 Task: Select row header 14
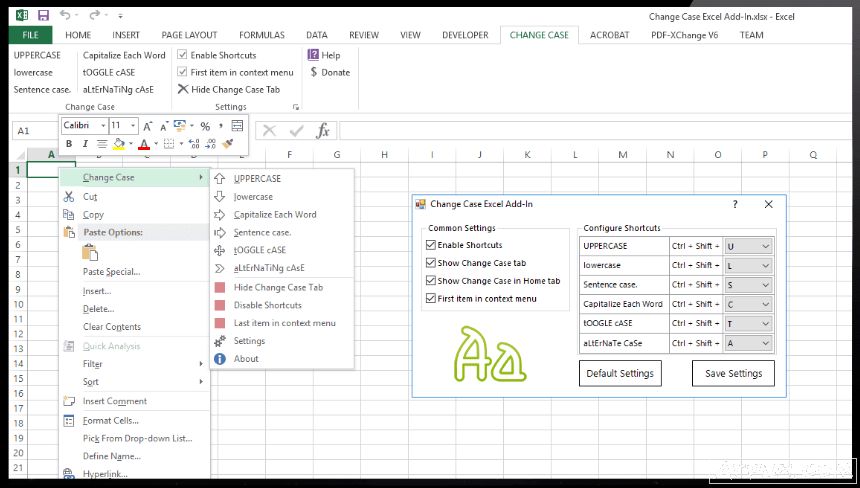18,364
